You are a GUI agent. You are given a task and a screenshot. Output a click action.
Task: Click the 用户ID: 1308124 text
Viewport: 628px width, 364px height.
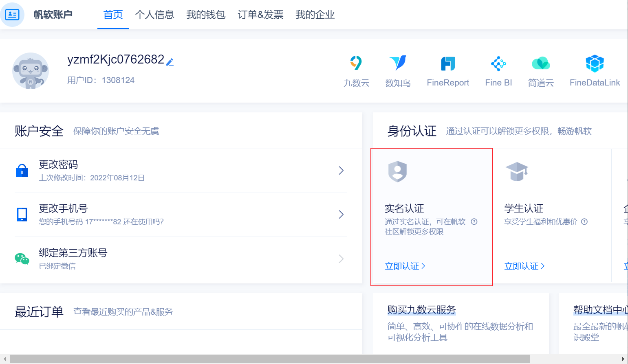pos(101,80)
